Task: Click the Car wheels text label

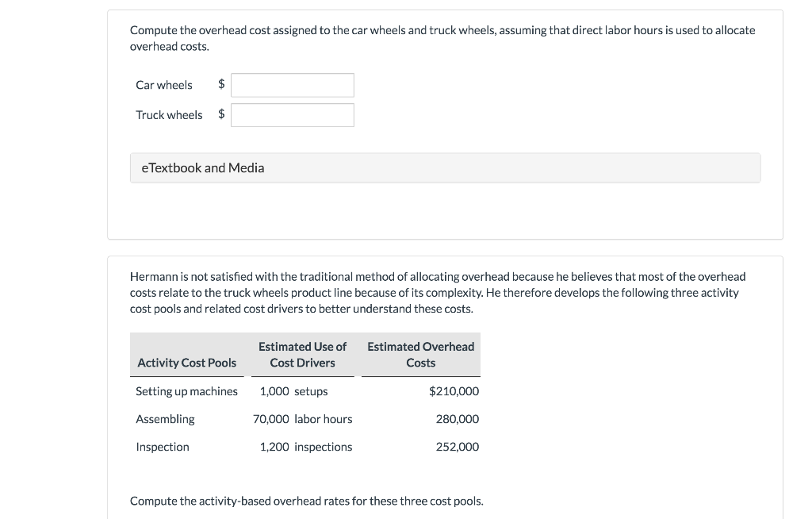Action: click(164, 85)
